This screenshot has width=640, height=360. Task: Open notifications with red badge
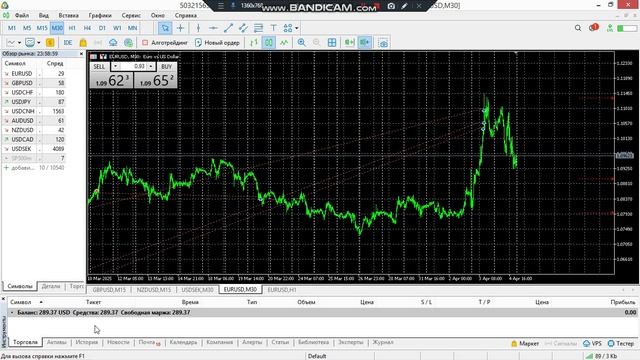[x=593, y=28]
